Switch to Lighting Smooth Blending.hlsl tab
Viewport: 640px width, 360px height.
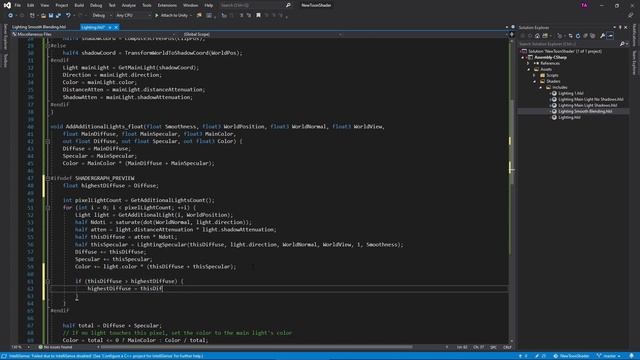pyautogui.click(x=39, y=27)
